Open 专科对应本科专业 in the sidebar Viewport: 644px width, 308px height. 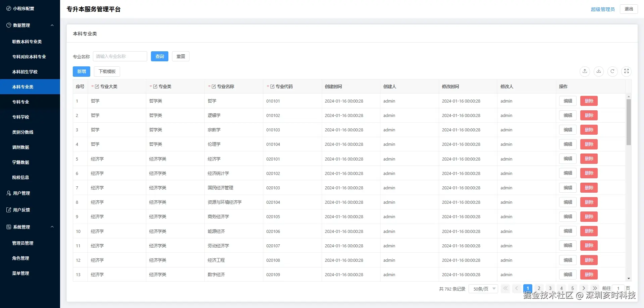(x=30, y=57)
